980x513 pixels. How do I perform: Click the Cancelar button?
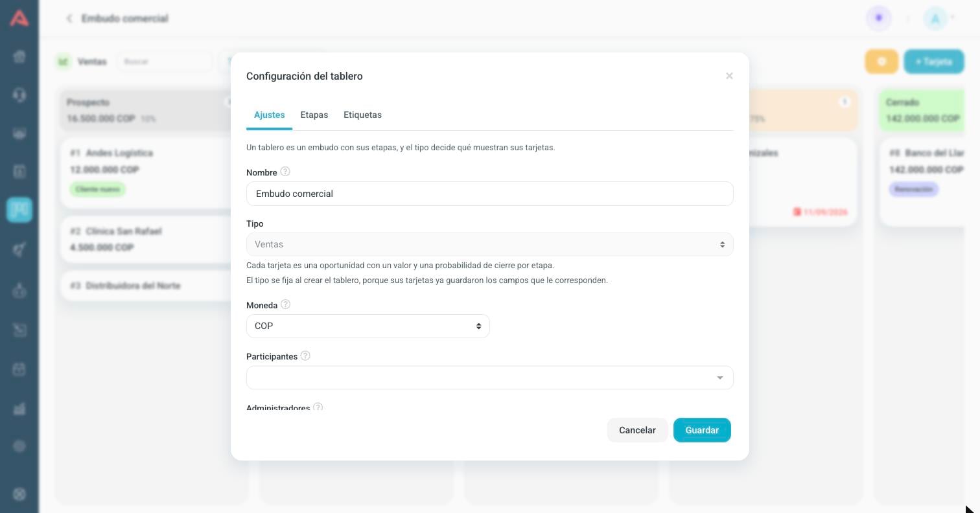coord(637,430)
